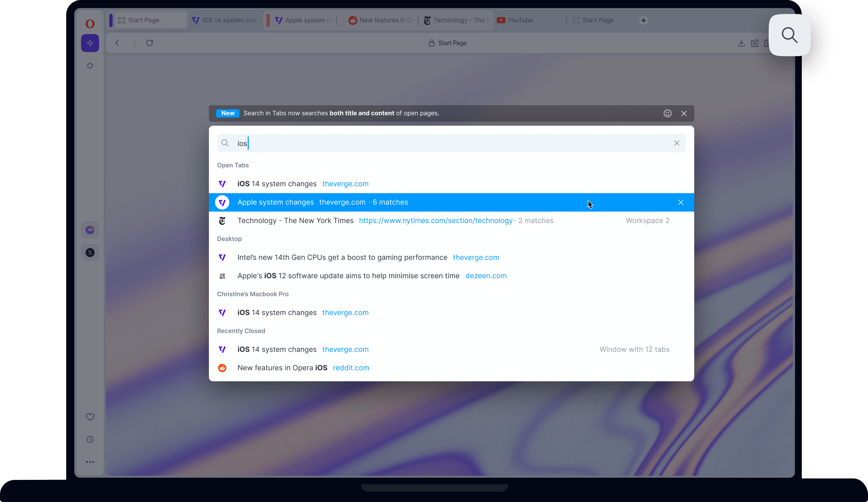Screen dimensions: 868x502
Task: Click the edit/annotate icon in toolbar
Action: (x=755, y=42)
